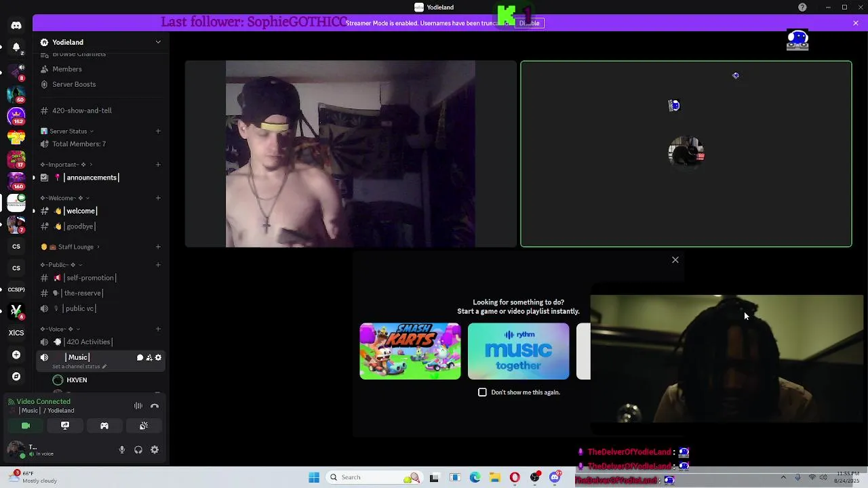The height and width of the screenshot is (488, 868).
Task: Mute the microphone
Action: (x=122, y=449)
